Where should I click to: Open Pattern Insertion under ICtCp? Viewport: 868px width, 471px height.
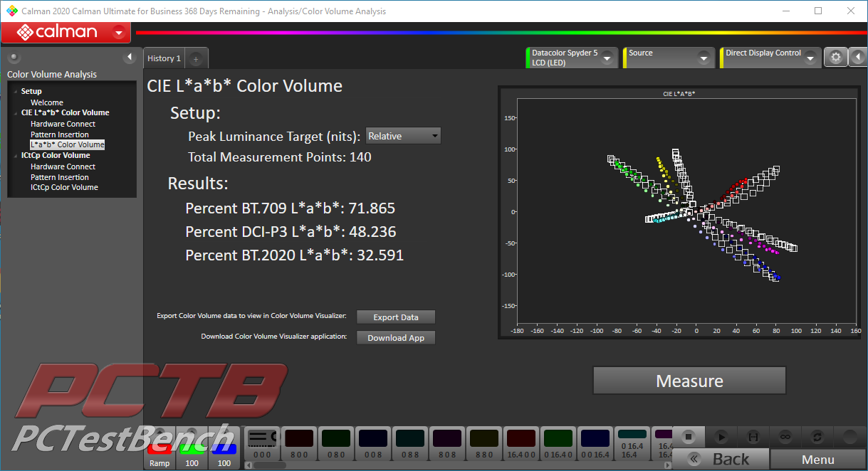point(60,177)
